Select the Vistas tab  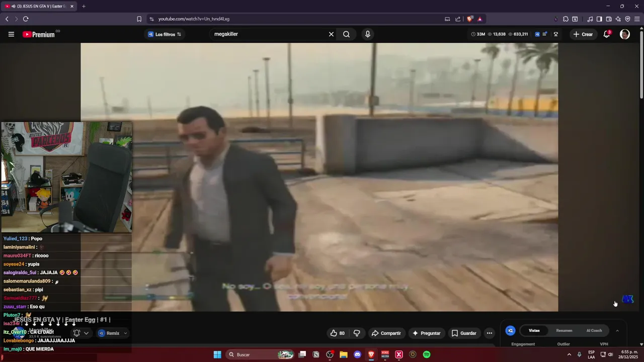534,330
